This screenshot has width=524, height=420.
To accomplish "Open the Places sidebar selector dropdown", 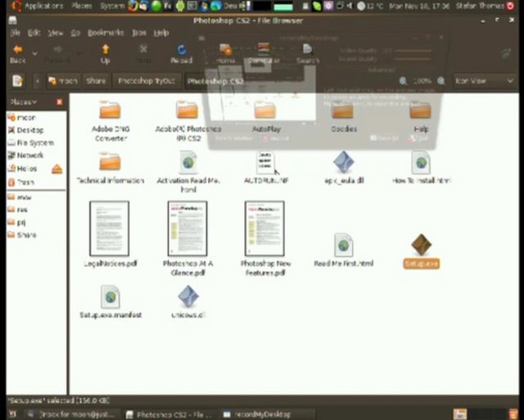I will [23, 102].
